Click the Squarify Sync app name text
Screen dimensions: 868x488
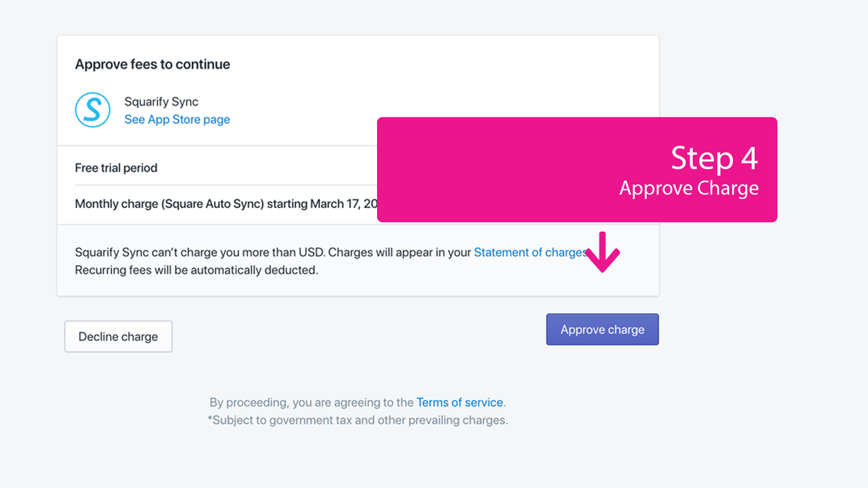coord(161,102)
